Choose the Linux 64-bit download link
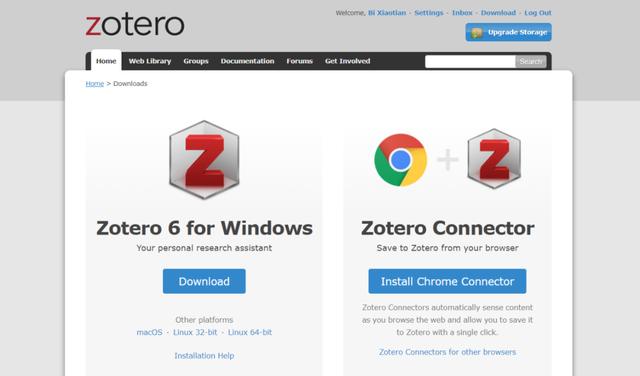 (x=250, y=332)
